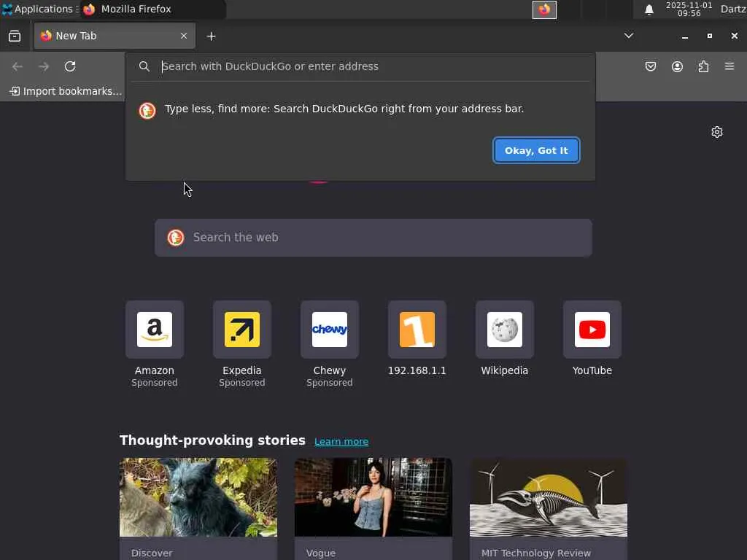Open the Firefox account icon
This screenshot has width=747, height=560.
(x=677, y=66)
